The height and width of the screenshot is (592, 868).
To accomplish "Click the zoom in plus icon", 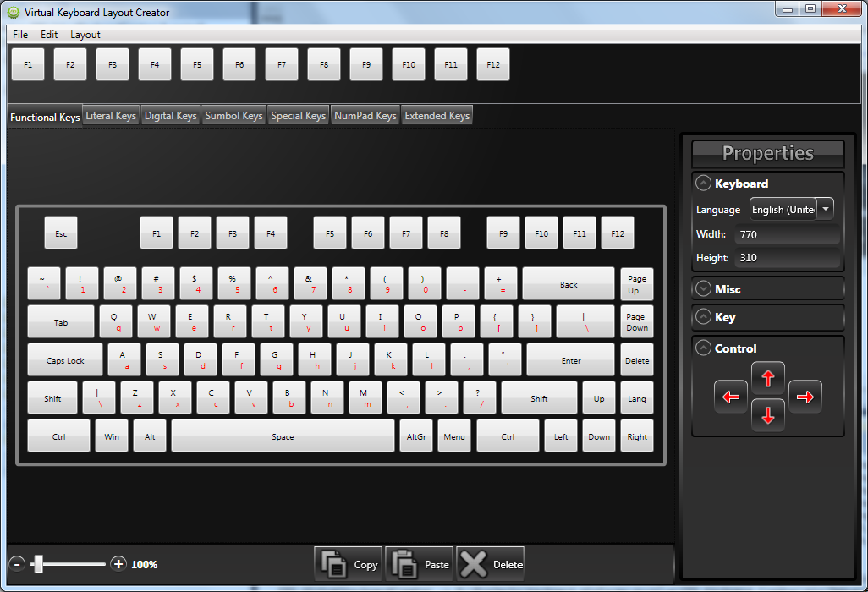I will 118,564.
